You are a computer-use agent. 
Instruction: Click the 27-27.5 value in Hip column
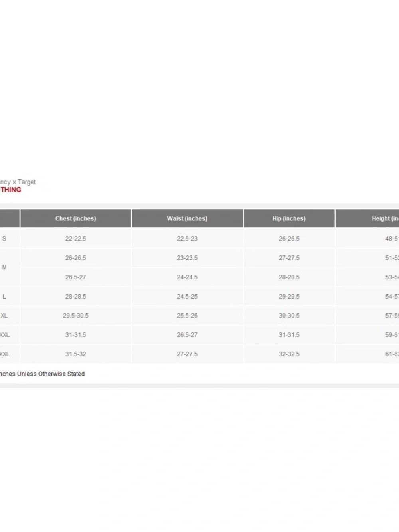click(289, 258)
